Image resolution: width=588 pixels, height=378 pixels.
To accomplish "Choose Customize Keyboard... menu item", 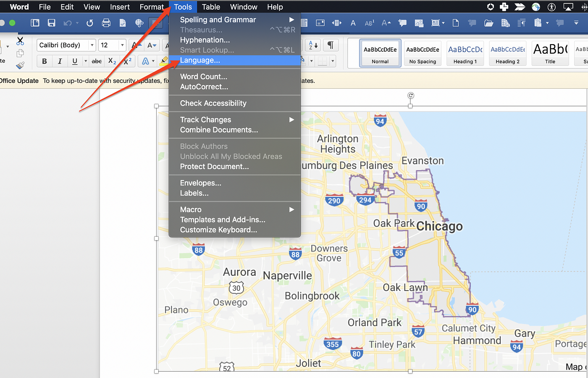I will tap(235, 230).
